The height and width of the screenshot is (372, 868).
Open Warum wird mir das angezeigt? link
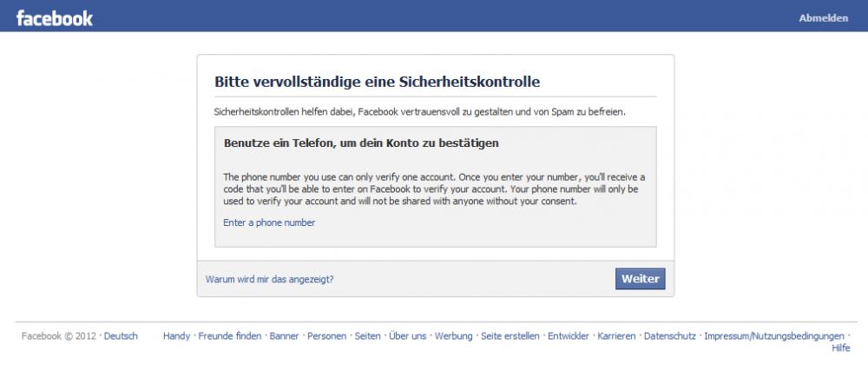point(270,279)
